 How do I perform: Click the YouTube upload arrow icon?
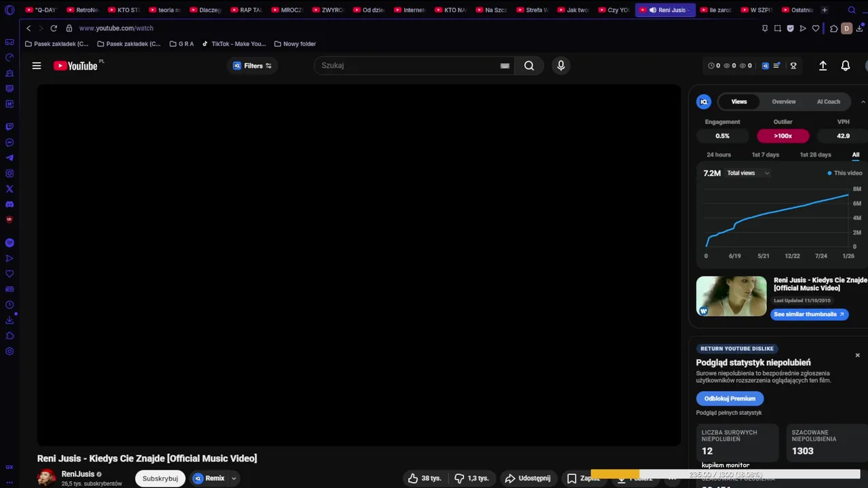tap(823, 66)
